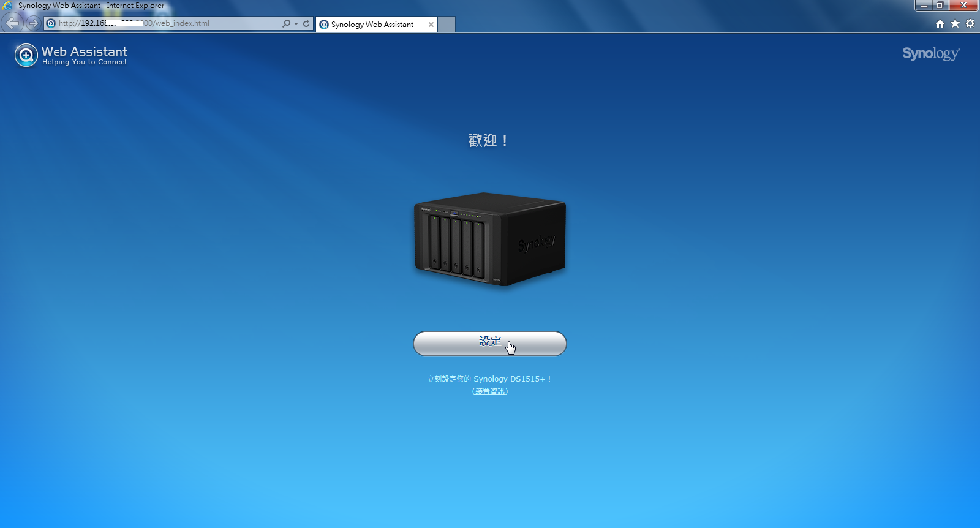Open the browser Home icon
Image resolution: width=980 pixels, height=528 pixels.
[940, 23]
